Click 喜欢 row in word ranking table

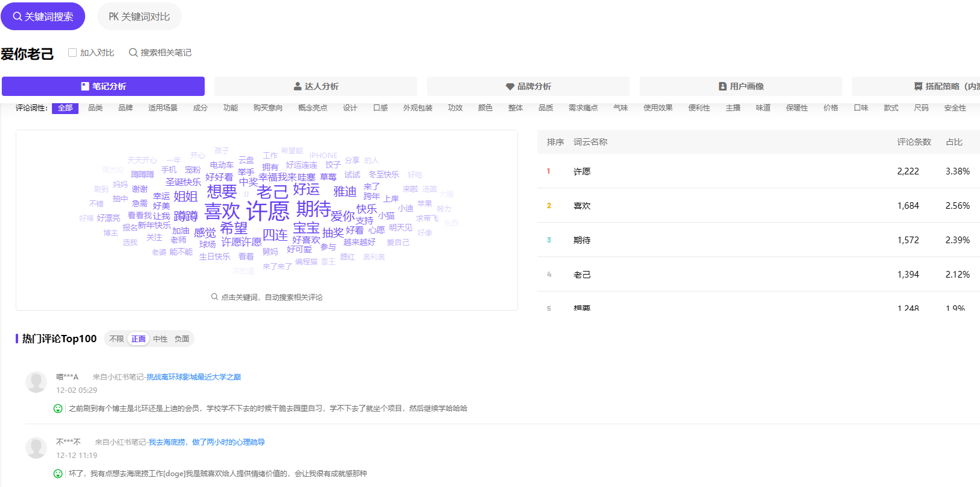(582, 206)
